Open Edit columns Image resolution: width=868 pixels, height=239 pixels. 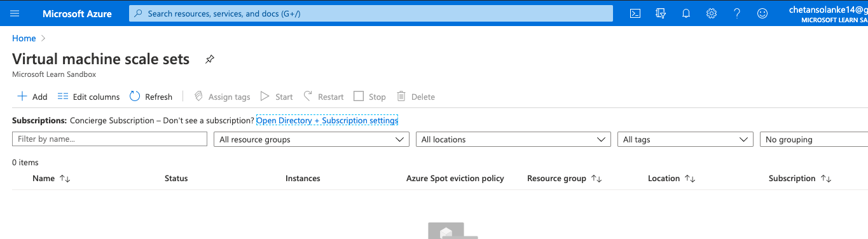tap(88, 97)
